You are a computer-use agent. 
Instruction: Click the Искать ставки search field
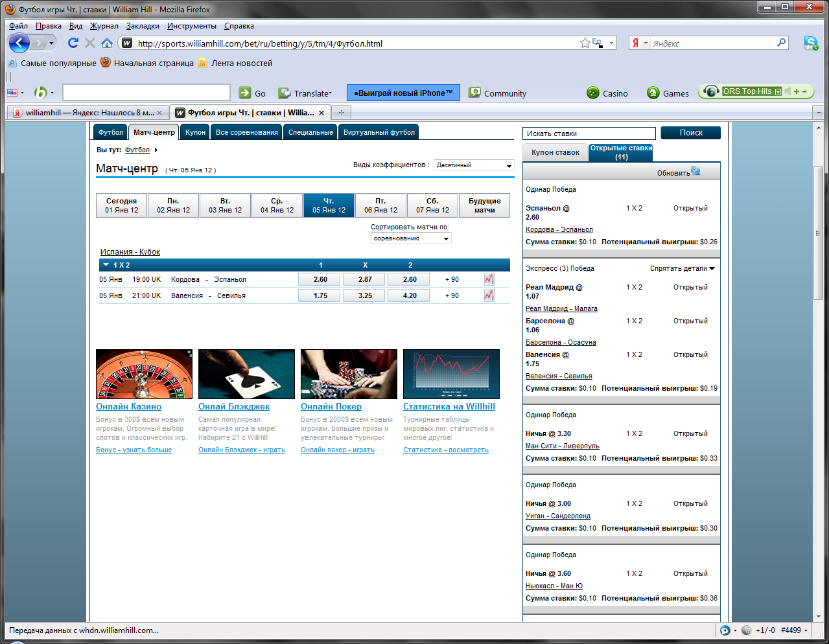(589, 133)
